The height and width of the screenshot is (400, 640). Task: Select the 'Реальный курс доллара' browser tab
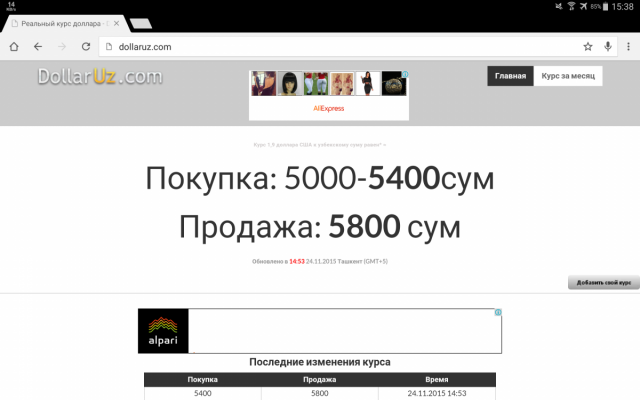pyautogui.click(x=65, y=23)
